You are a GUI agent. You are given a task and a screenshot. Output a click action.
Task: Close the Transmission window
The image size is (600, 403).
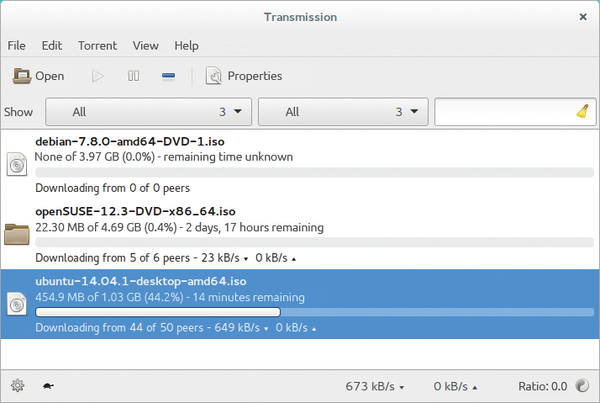pos(583,17)
